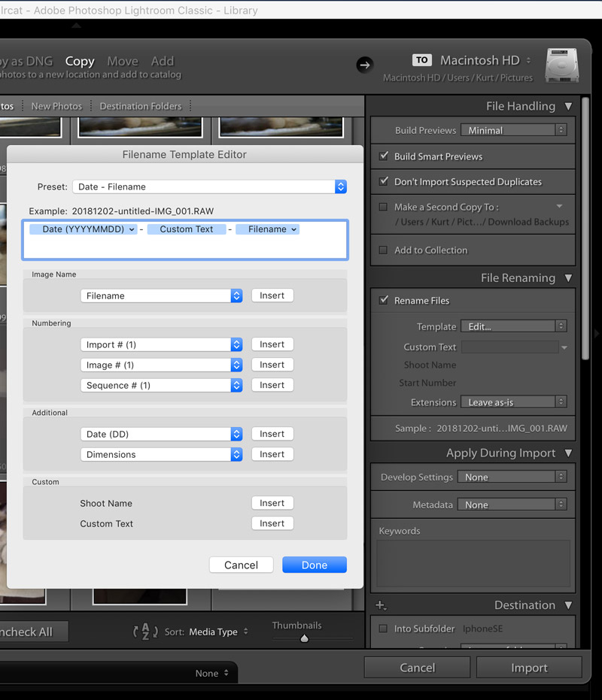Toggle the Rename Files checkbox

[x=384, y=301]
